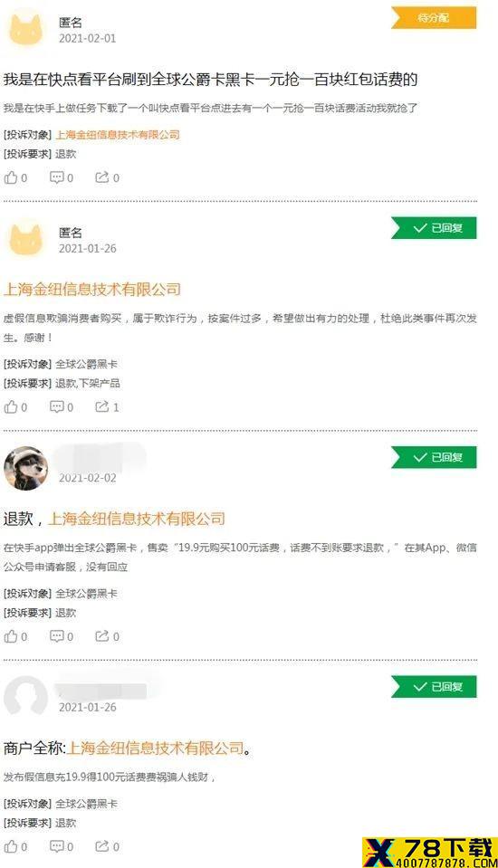Like the second complaint about 虚假信息

coord(15,407)
